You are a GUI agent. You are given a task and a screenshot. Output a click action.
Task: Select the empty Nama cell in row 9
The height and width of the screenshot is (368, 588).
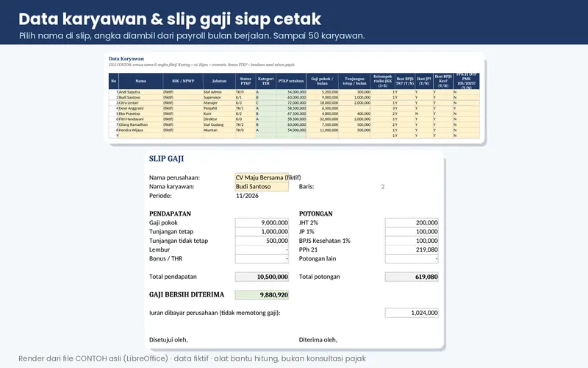(x=140, y=135)
